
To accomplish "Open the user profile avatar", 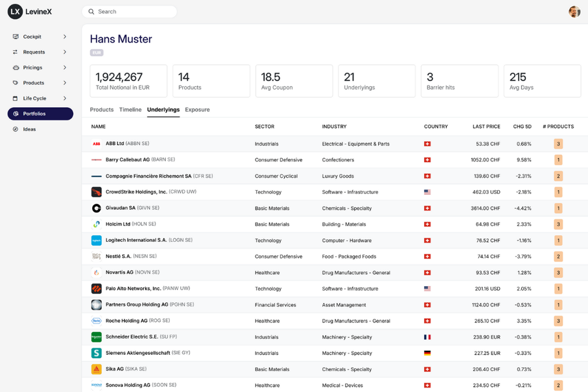I will tap(574, 12).
